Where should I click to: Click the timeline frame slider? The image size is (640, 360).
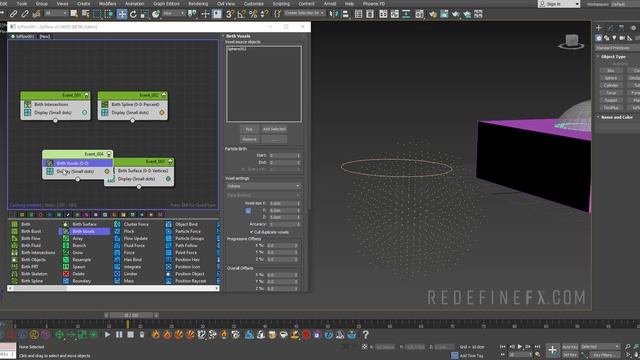(x=131, y=315)
